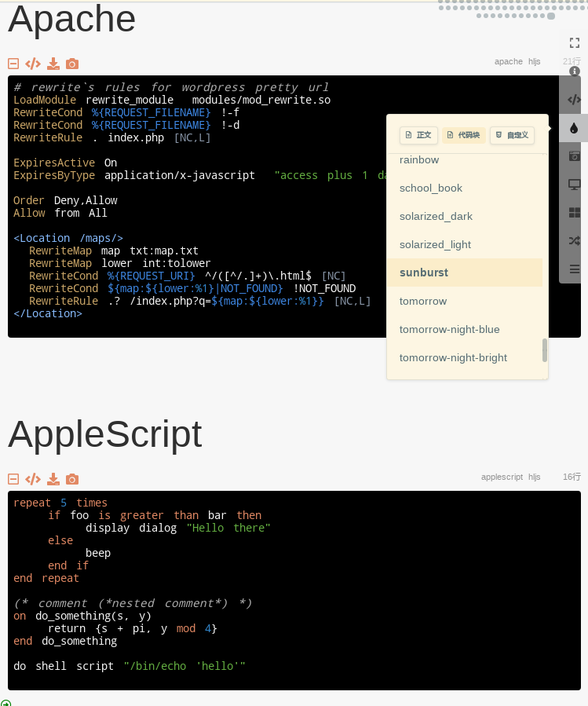Image resolution: width=588 pixels, height=706 pixels.
Task: Select the rainbow theme
Action: click(465, 160)
